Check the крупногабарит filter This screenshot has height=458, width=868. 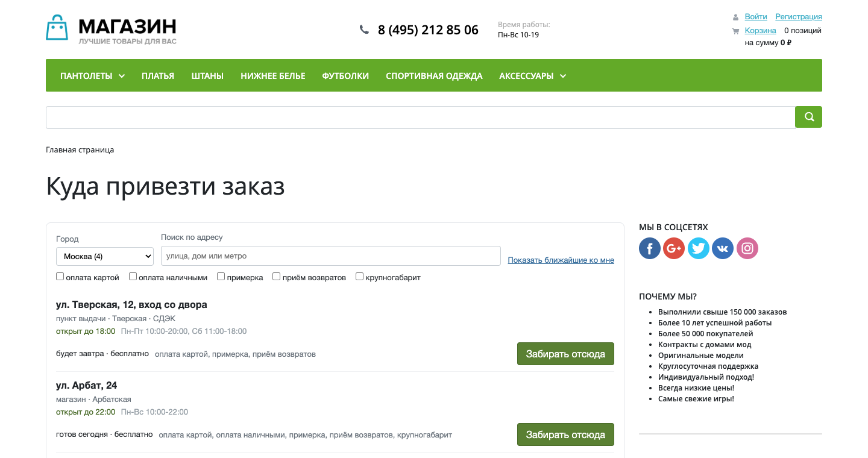click(360, 277)
